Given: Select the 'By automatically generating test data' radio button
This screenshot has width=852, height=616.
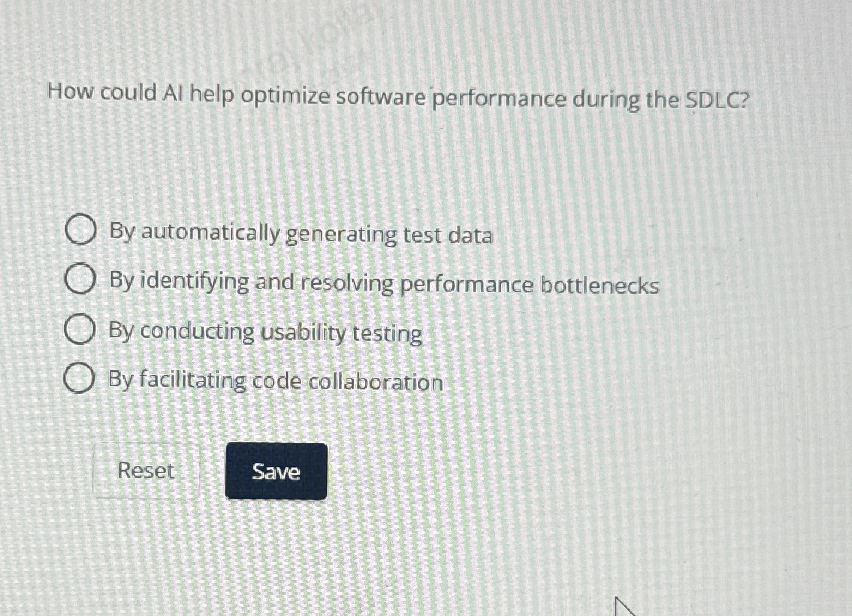Looking at the screenshot, I should pos(81,231).
